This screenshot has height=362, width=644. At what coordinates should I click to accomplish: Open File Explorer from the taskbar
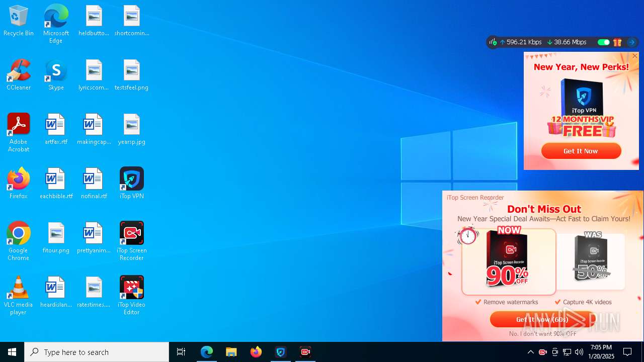click(x=231, y=352)
